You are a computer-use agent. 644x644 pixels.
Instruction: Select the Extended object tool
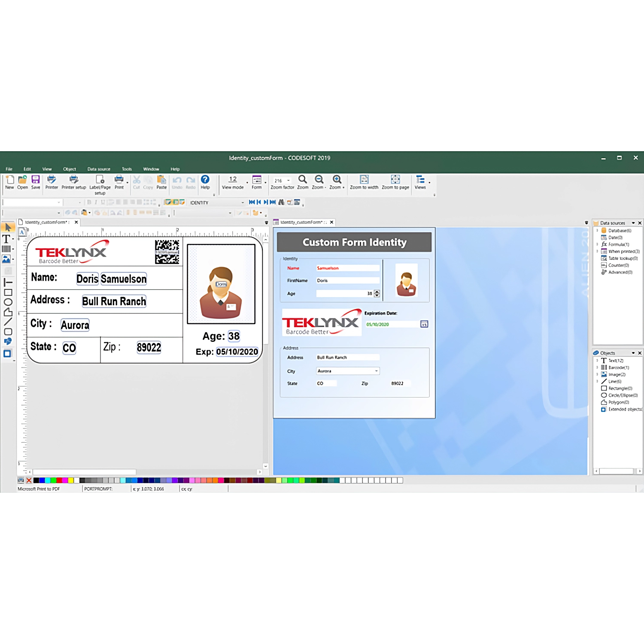[7, 354]
